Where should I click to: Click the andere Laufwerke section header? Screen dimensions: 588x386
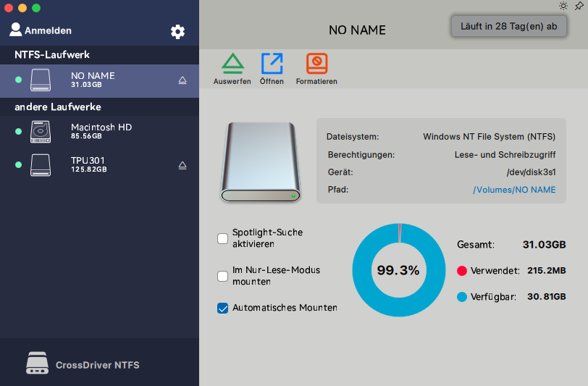(x=58, y=107)
